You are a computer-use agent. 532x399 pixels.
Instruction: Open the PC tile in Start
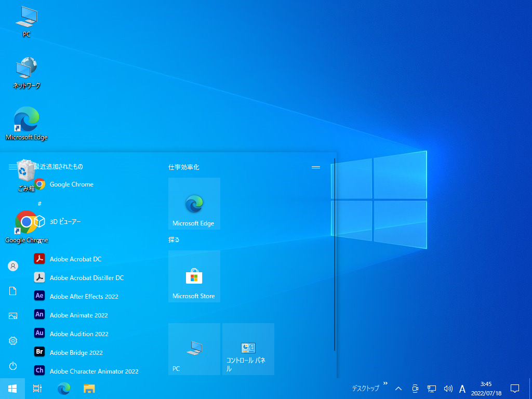coord(194,349)
